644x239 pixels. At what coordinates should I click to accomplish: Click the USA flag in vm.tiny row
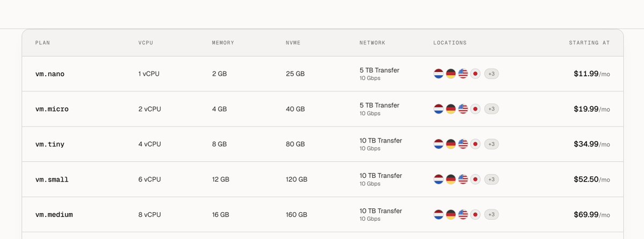(463, 144)
